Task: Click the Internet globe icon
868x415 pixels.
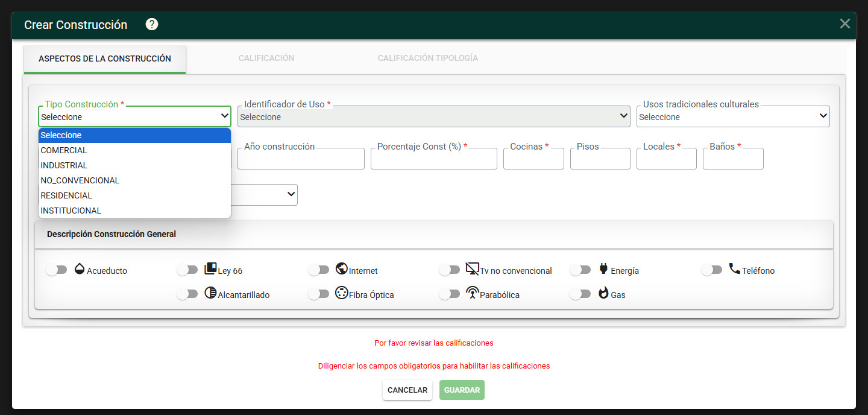Action: coord(342,269)
